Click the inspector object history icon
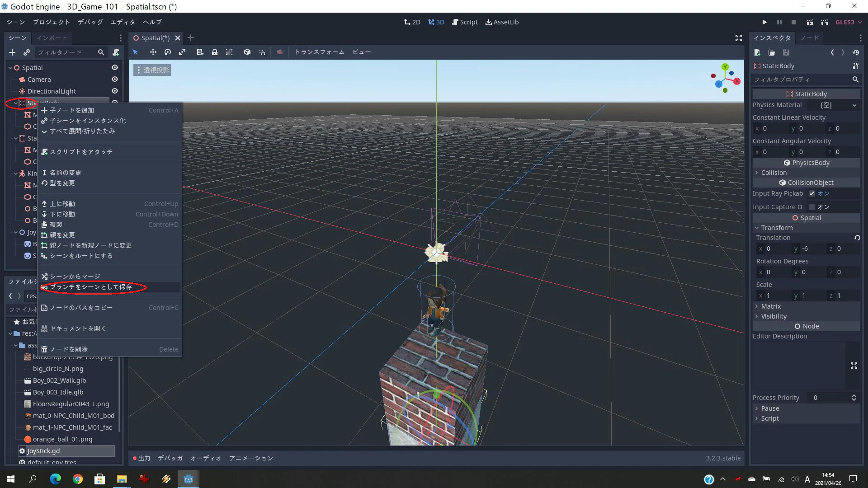This screenshot has height=488, width=868. [x=856, y=52]
